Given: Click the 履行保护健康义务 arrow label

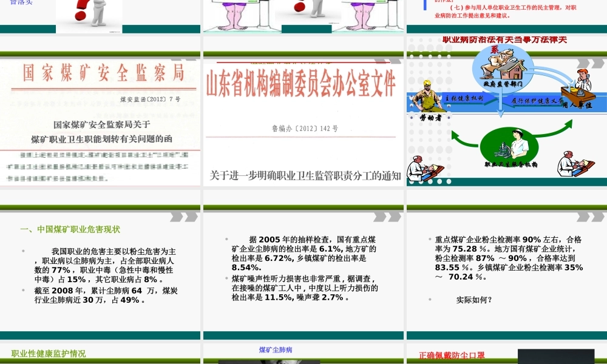Looking at the screenshot, I should click(x=537, y=101).
